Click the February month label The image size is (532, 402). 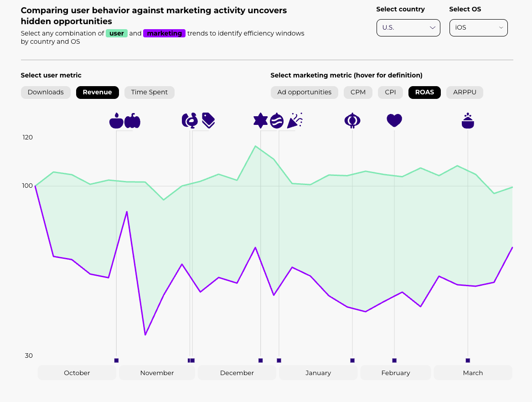click(x=395, y=373)
